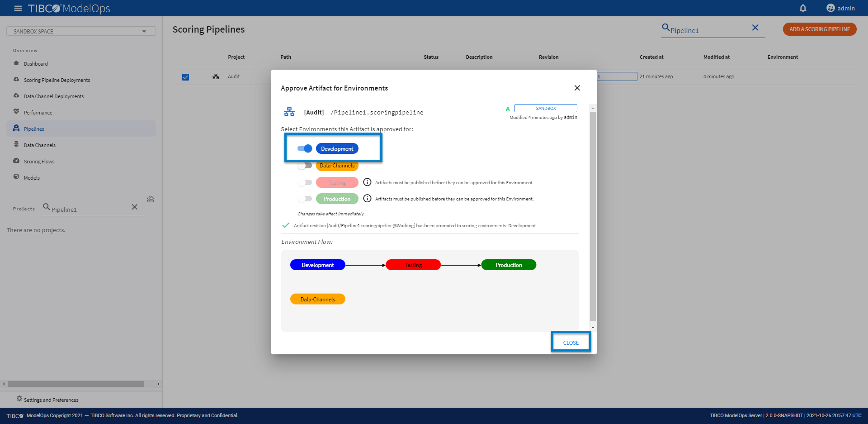
Task: Open Data Channels in sidebar
Action: (x=40, y=145)
